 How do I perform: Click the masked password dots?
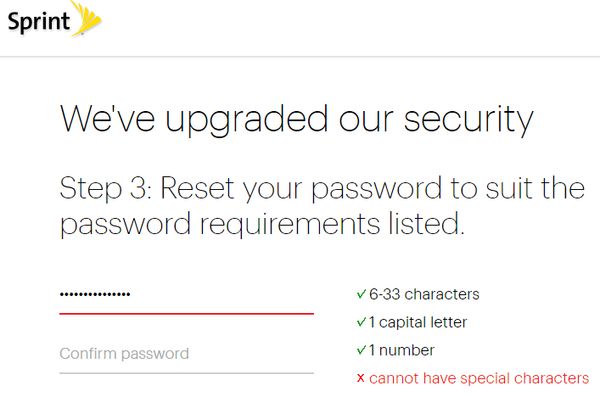[x=95, y=295]
